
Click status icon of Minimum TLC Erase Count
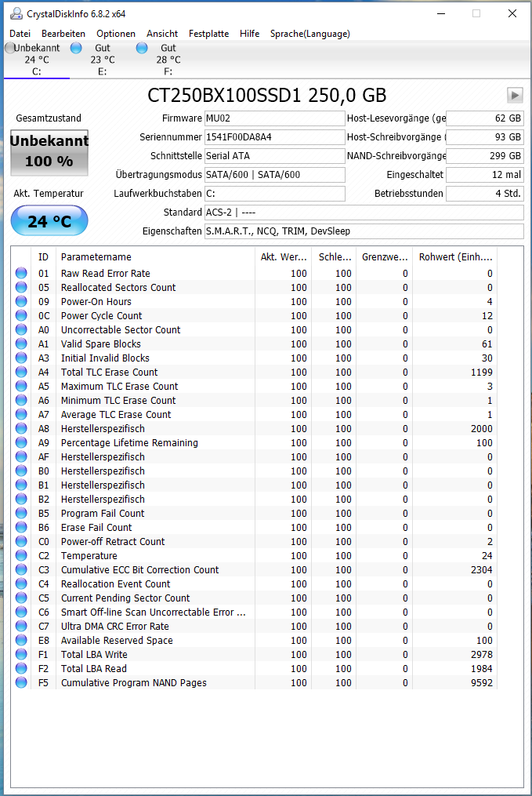[x=21, y=401]
